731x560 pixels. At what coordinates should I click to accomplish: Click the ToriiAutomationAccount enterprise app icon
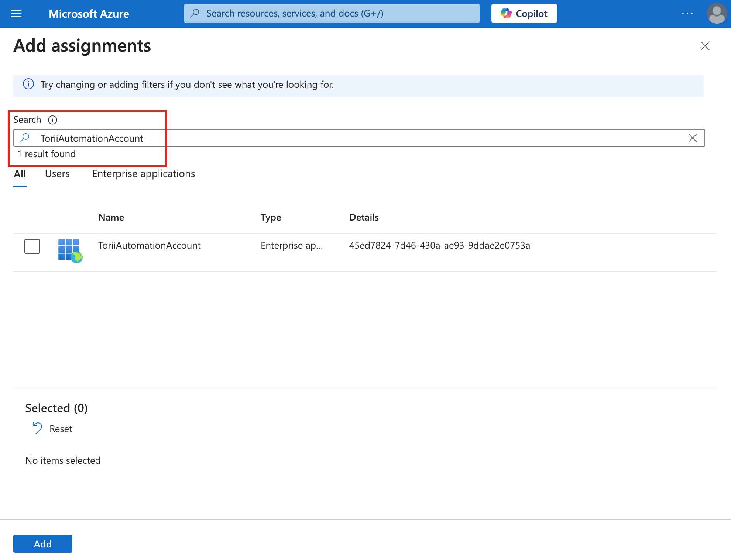tap(70, 251)
